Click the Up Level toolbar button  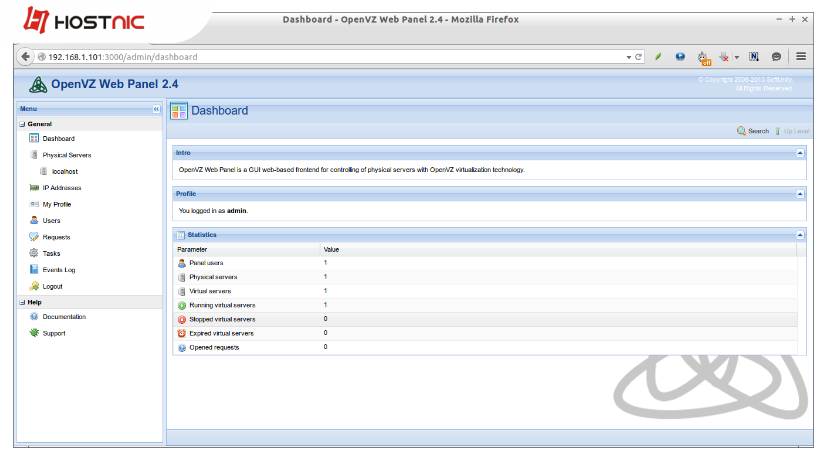point(792,131)
